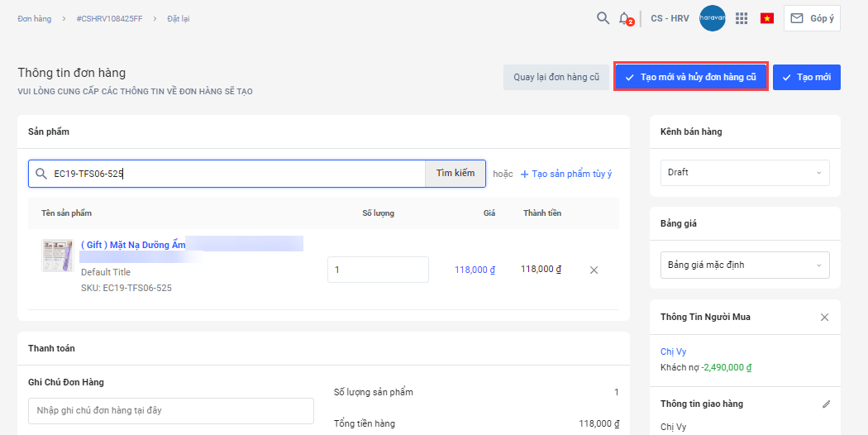Viewport: 868px width, 435px height.
Task: Click the Haravan account avatar
Action: [712, 18]
